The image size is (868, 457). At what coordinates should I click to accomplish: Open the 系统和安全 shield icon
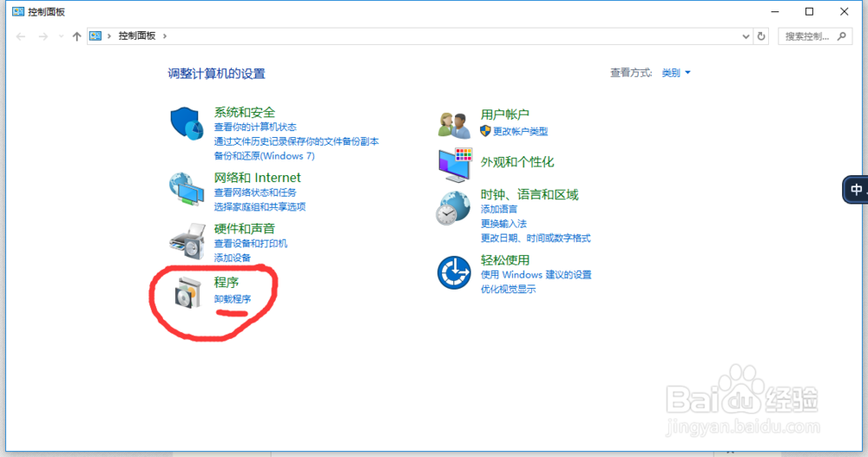pyautogui.click(x=186, y=123)
